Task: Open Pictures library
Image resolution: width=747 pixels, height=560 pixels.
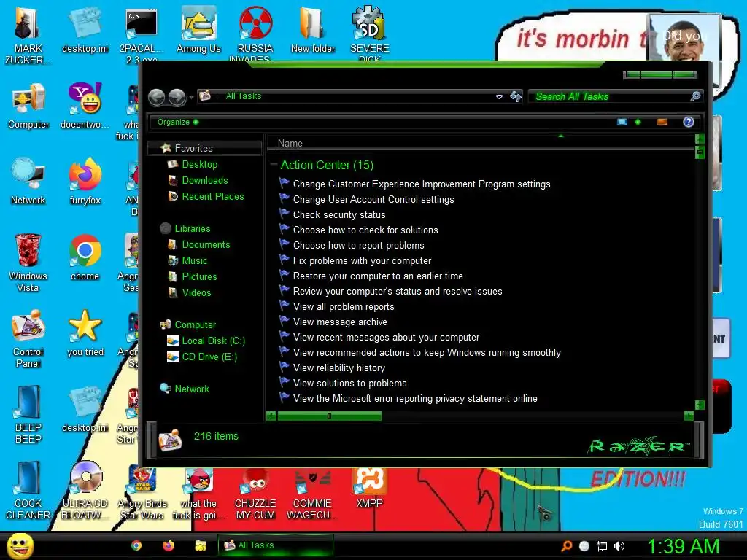Action: [x=198, y=276]
